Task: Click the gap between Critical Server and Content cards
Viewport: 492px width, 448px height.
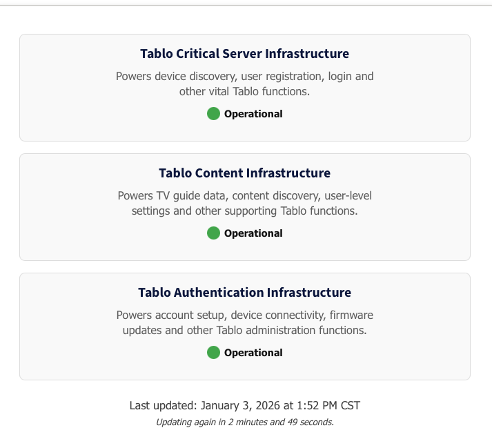Action: [x=244, y=148]
